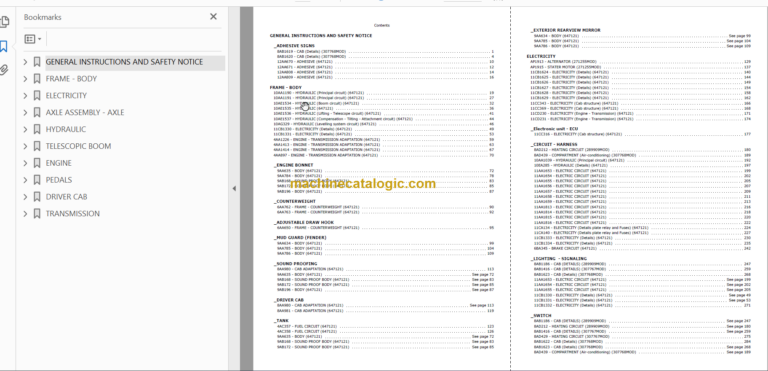Click bookmark icon beside TELESCOPIC BOOM
The height and width of the screenshot is (371, 768).
37,146
